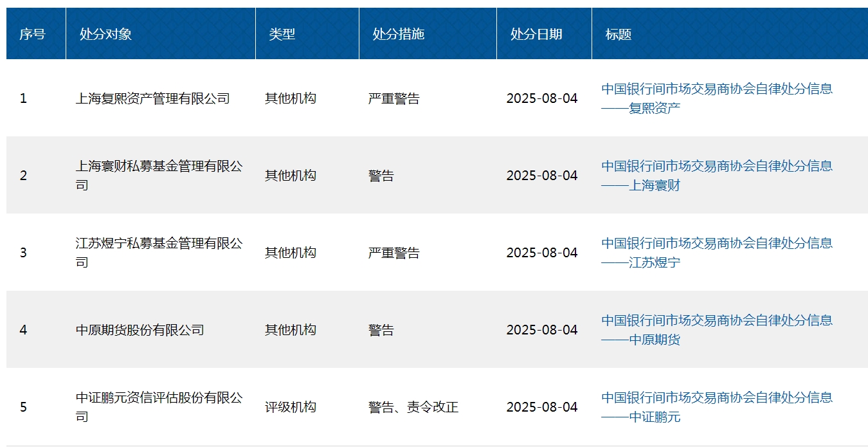Select the 江苏煜宁私募基金管理有限公司 name cell
This screenshot has height=447, width=868.
point(161,252)
